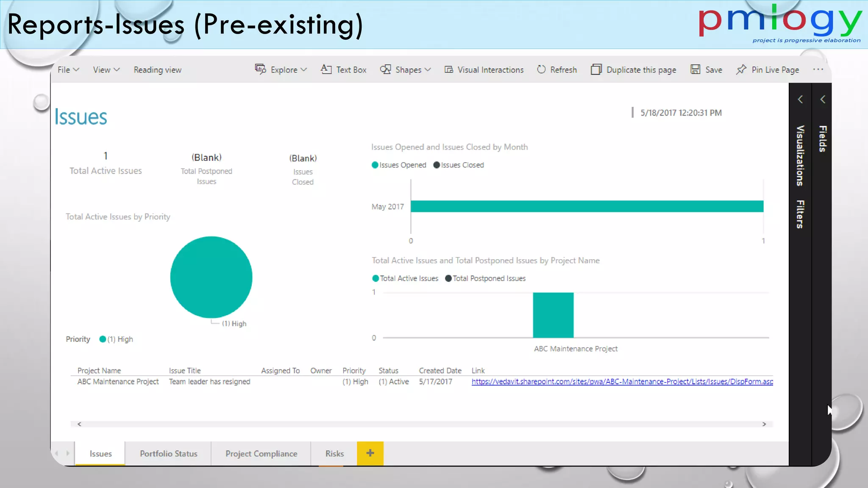Image resolution: width=868 pixels, height=488 pixels.
Task: Open the SharePoint issue link
Action: (622, 382)
